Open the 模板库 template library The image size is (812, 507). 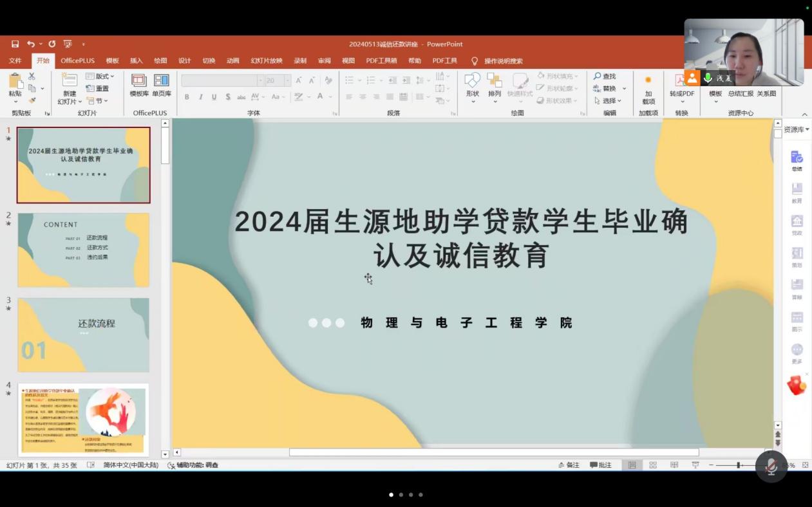click(139, 84)
